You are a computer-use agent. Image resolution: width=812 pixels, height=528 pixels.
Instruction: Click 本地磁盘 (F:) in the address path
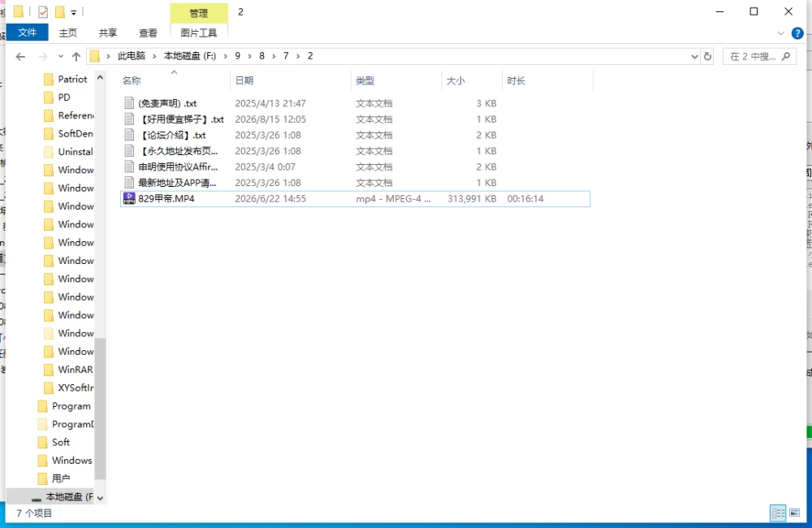190,56
